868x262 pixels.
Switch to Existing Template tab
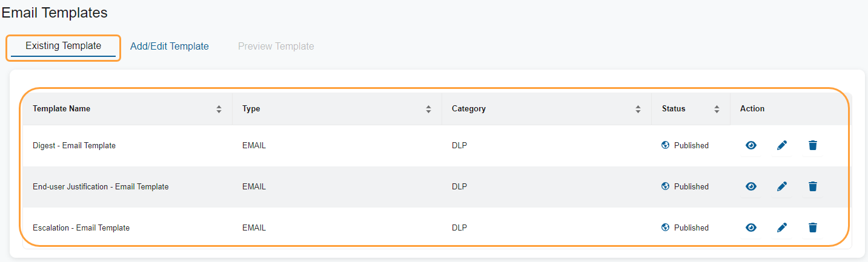63,46
